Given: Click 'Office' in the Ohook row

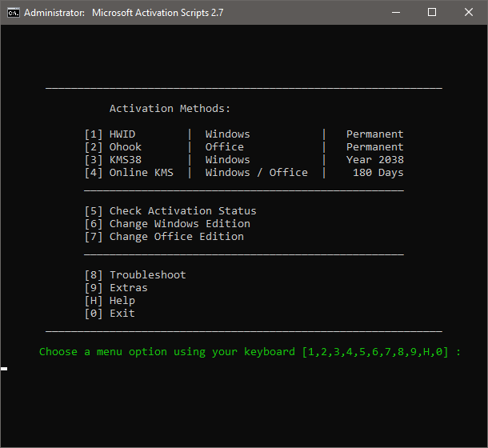Looking at the screenshot, I should (x=224, y=147).
